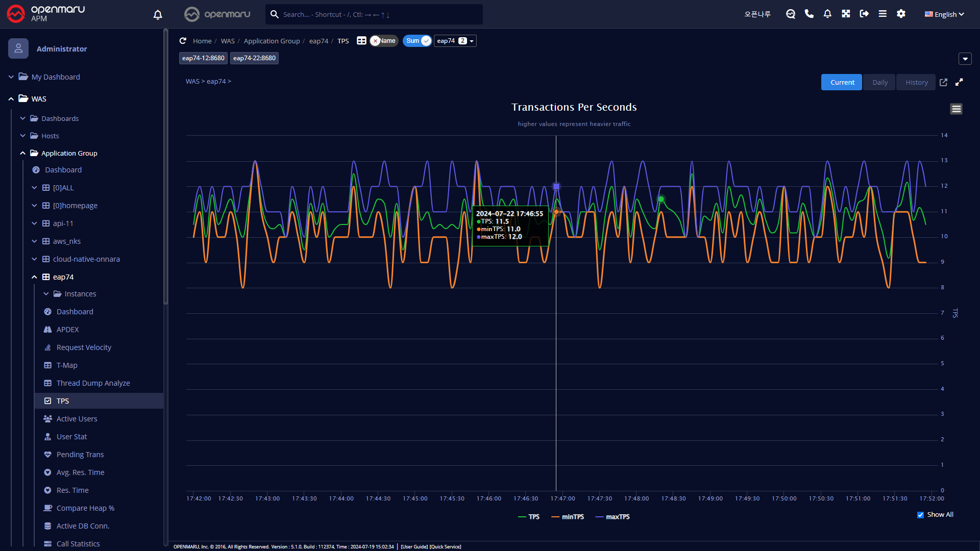
Task: Open the English language dropdown
Action: tap(944, 14)
